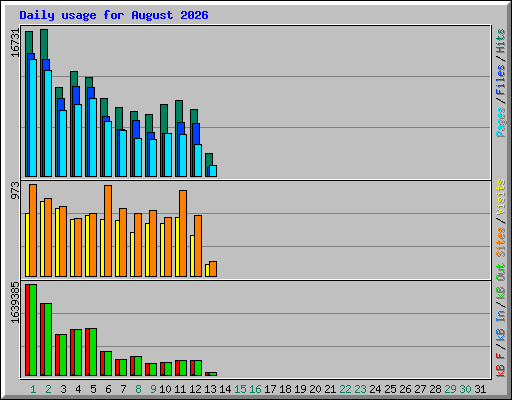Click the yellow visits bar for day 2

[x=42, y=239]
